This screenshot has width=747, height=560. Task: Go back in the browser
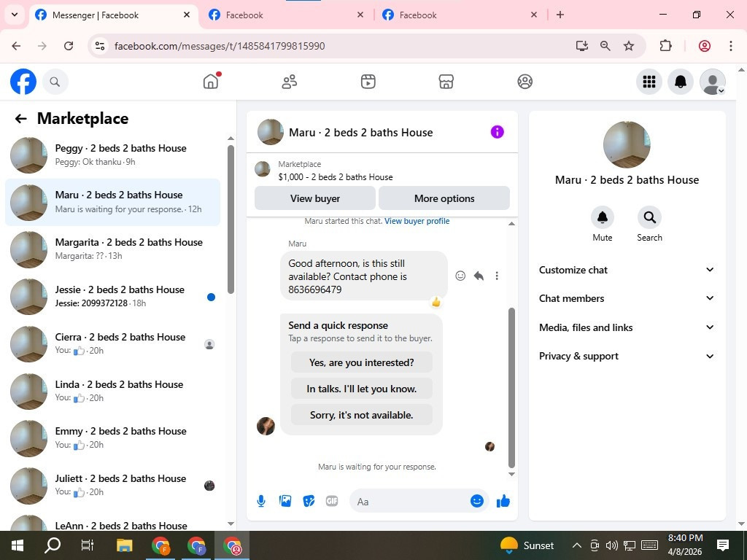(x=16, y=46)
